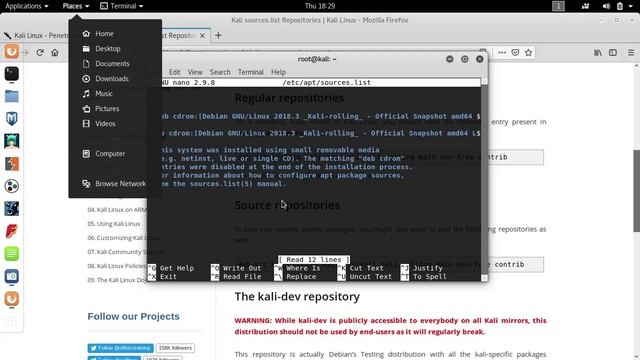Click 'Where Is' nano shortcut label
The image size is (640, 360).
pyautogui.click(x=303, y=268)
